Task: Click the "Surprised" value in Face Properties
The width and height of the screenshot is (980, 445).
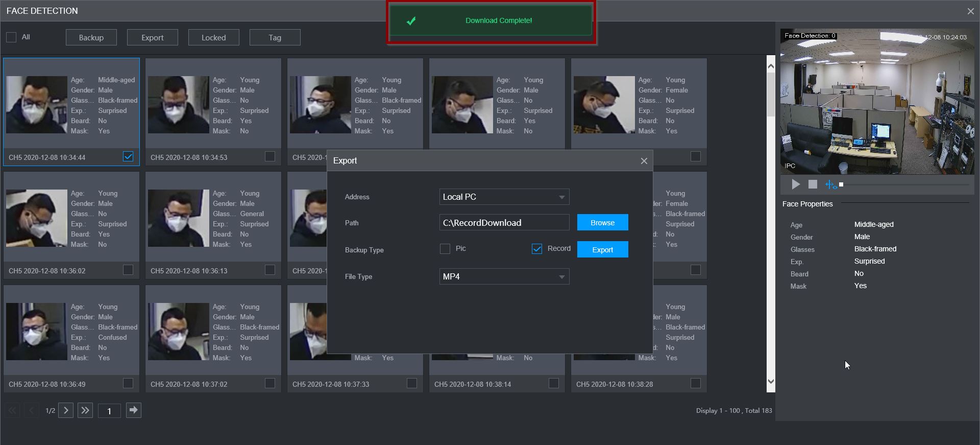Action: pos(870,261)
